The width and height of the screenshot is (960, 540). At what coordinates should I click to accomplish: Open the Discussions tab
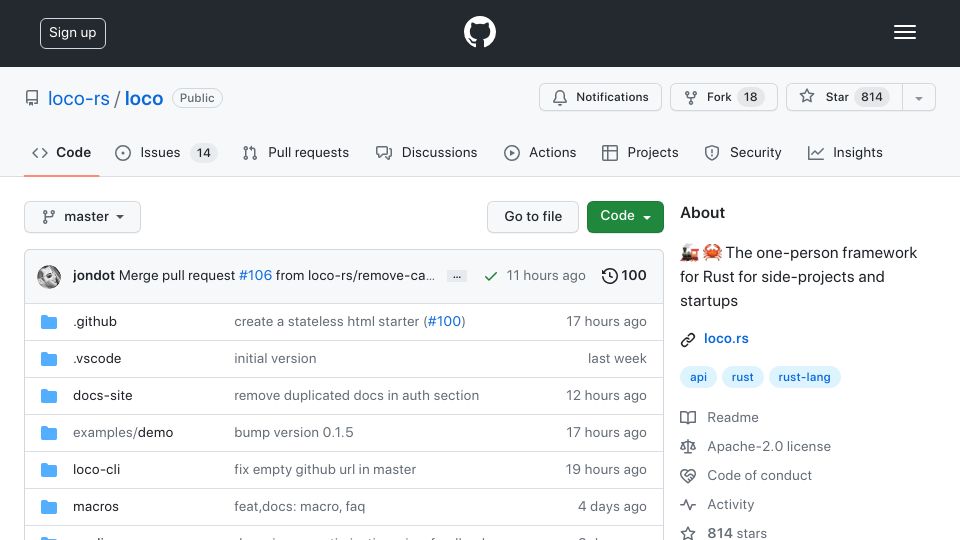click(x=426, y=152)
